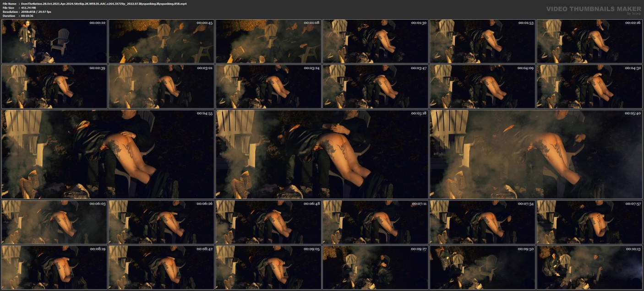Image resolution: width=644 pixels, height=291 pixels.
Task: Click the thumbnail timestamped 00:00:22
Action: click(x=55, y=41)
